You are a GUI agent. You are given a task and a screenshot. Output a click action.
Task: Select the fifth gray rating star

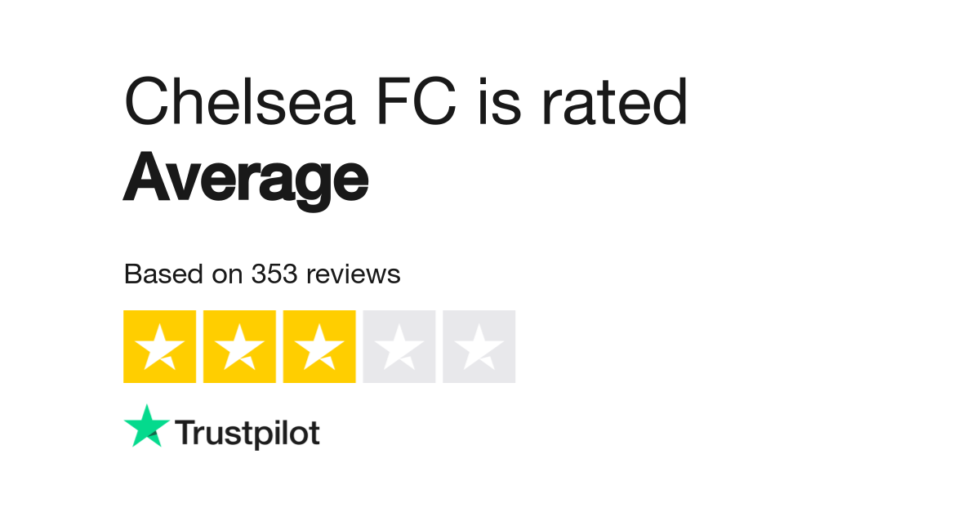(x=479, y=346)
